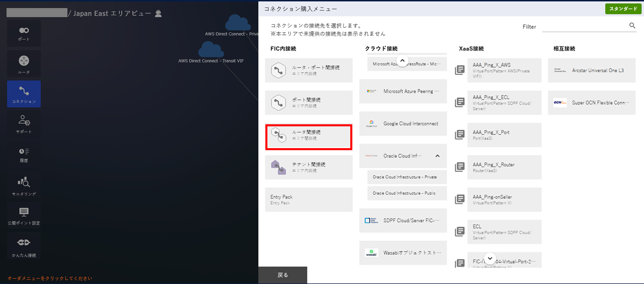
Task: Click the list icon beside AAA_Ping-onSeller
Action: (459, 199)
